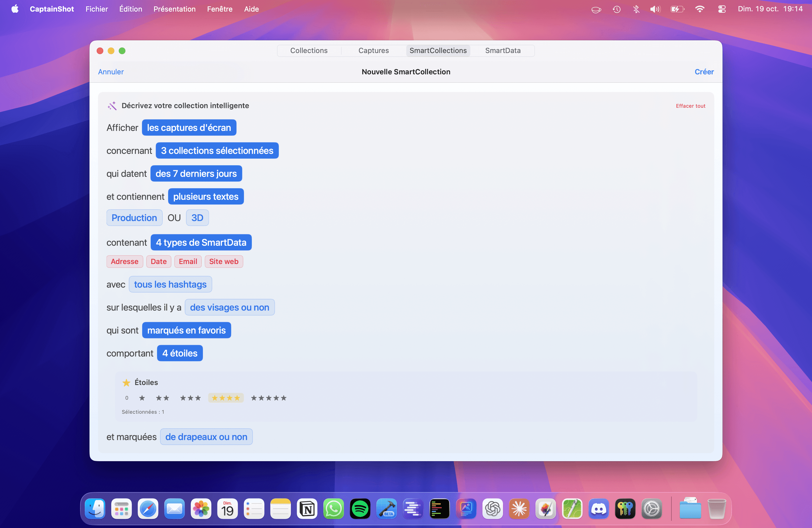Click the magic wand sparkle icon
The height and width of the screenshot is (528, 812).
112,106
